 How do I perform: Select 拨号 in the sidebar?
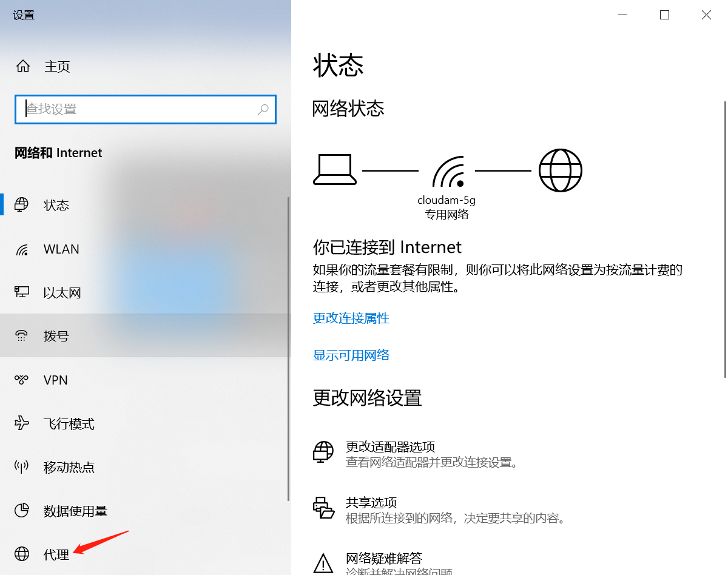point(145,336)
